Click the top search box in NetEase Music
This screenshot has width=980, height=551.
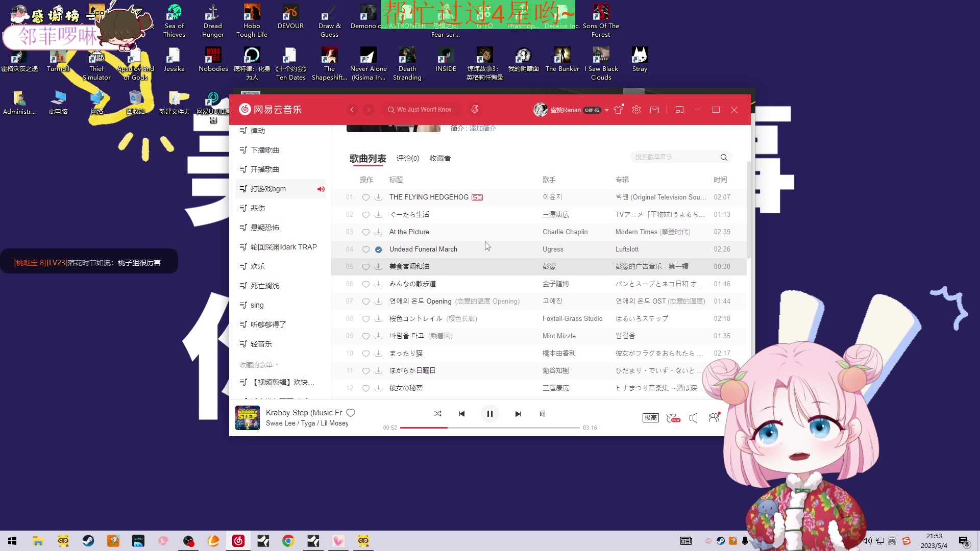pos(422,110)
